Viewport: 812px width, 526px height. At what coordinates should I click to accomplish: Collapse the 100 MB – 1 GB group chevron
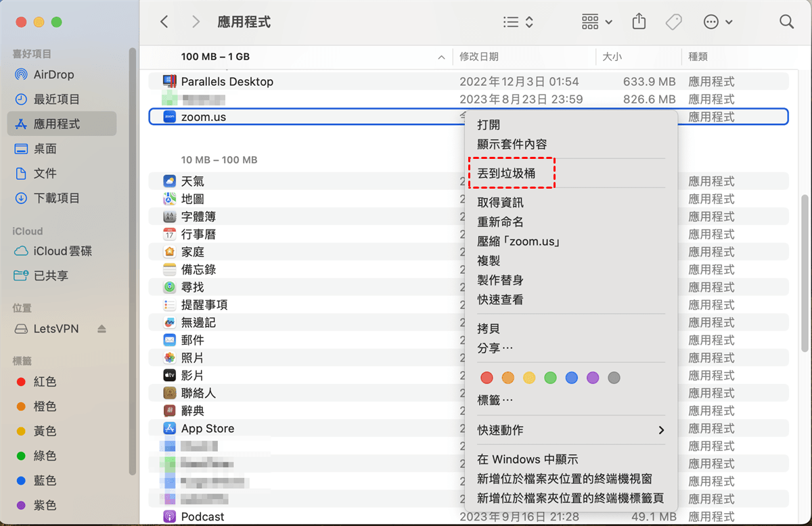442,57
